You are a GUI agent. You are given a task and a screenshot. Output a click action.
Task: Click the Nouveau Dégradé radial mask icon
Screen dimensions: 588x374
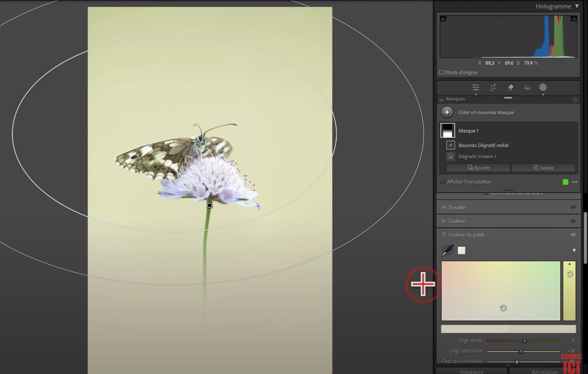(451, 145)
